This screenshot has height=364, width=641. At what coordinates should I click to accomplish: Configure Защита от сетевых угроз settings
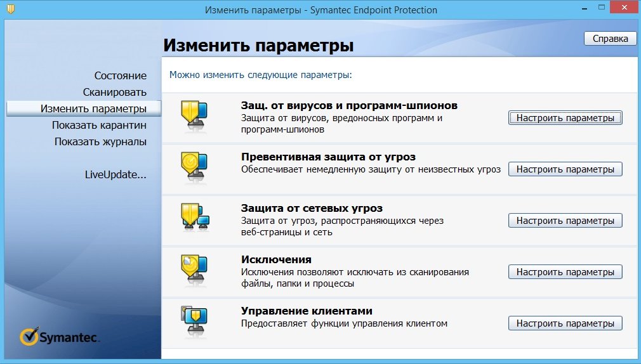click(565, 221)
